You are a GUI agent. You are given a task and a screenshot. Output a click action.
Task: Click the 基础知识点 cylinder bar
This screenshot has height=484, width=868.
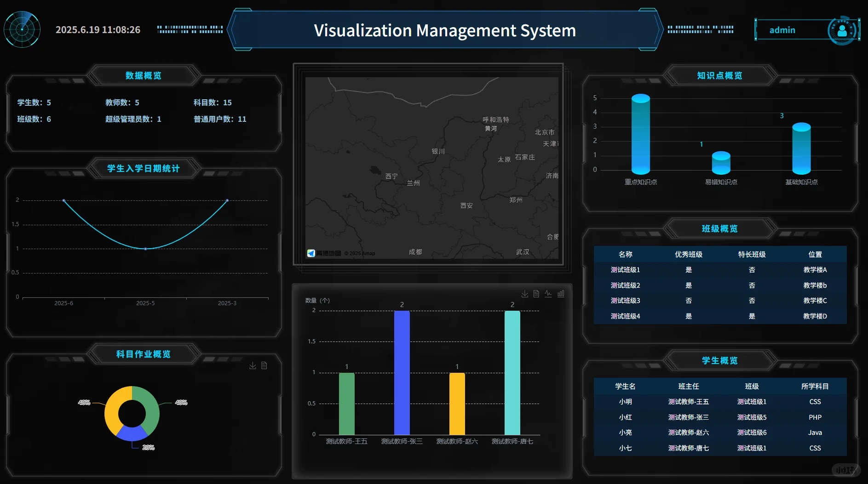(x=801, y=148)
